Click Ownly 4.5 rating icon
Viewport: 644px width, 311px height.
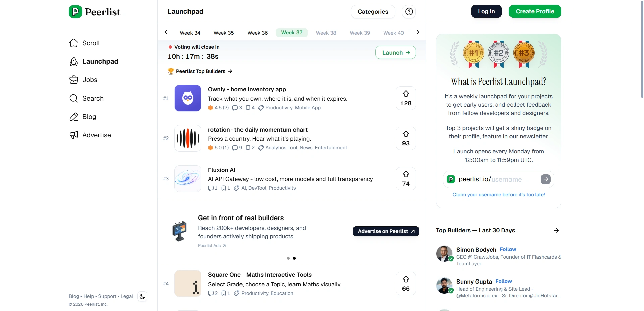point(210,108)
